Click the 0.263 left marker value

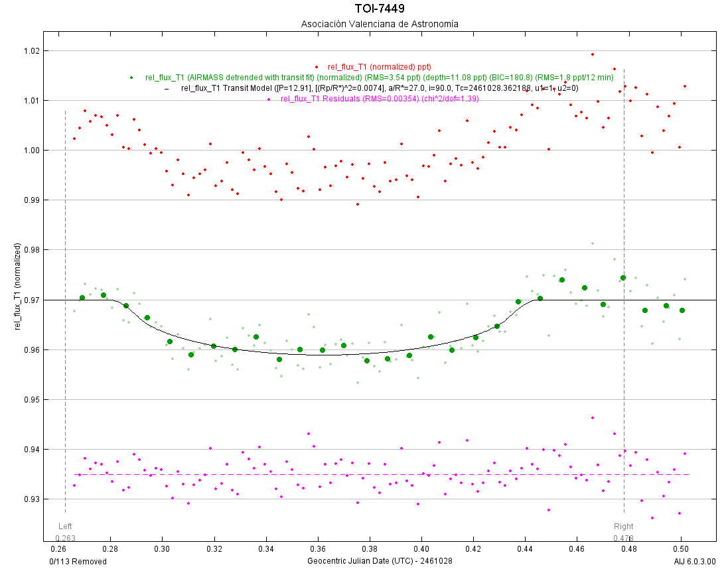(66, 538)
